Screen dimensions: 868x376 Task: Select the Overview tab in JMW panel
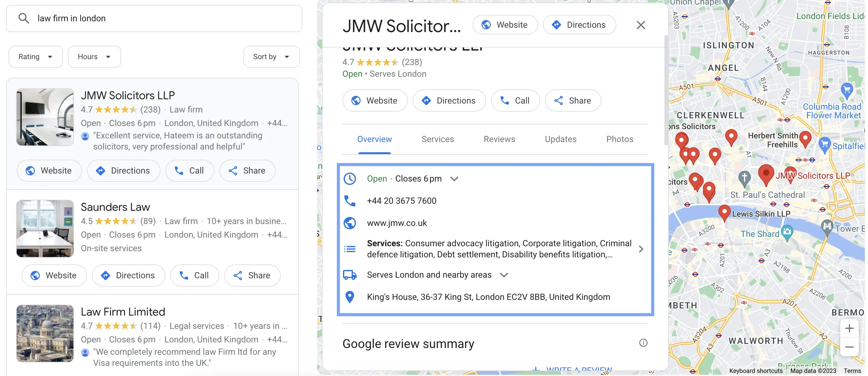click(374, 139)
